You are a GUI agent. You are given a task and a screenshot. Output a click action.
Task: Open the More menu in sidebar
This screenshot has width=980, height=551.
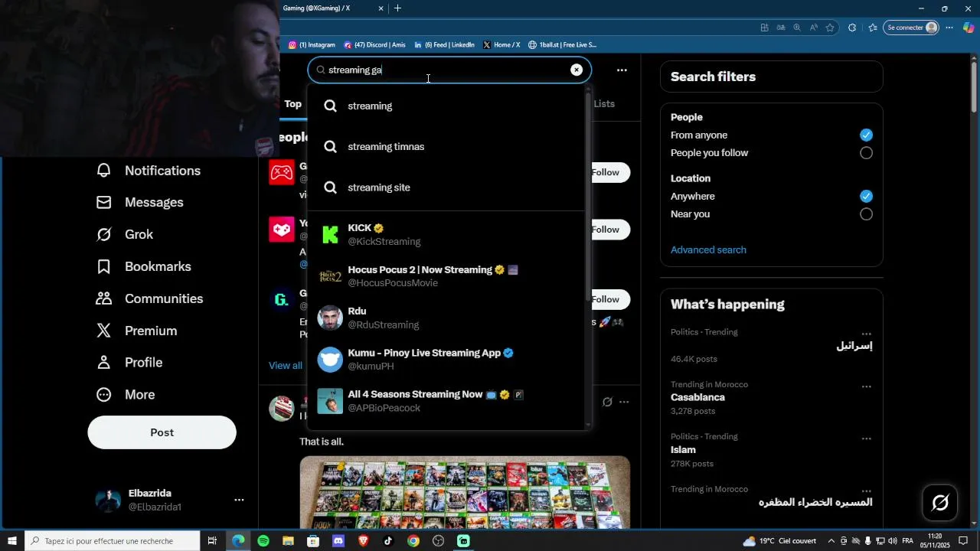pos(126,394)
